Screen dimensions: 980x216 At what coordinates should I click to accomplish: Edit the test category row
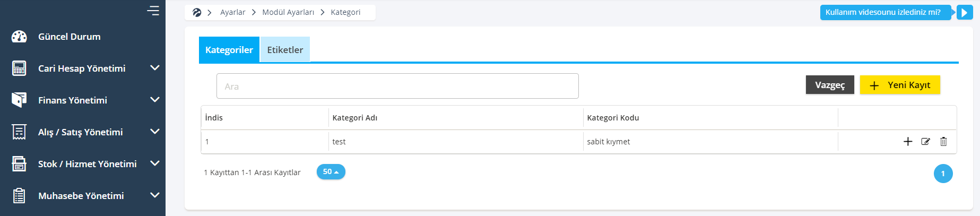[x=926, y=142]
